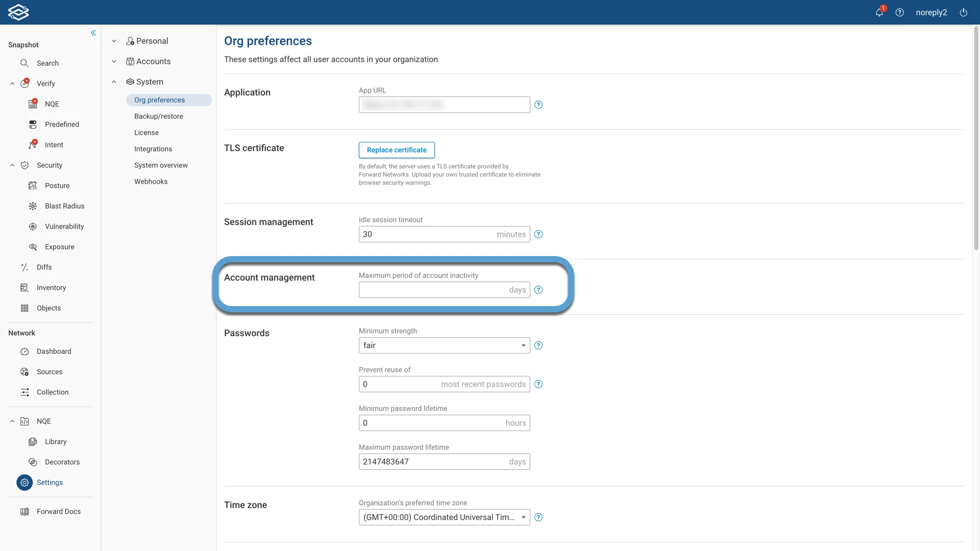The height and width of the screenshot is (551, 980).
Task: Click help icon beside the App URL field
Action: point(538,105)
